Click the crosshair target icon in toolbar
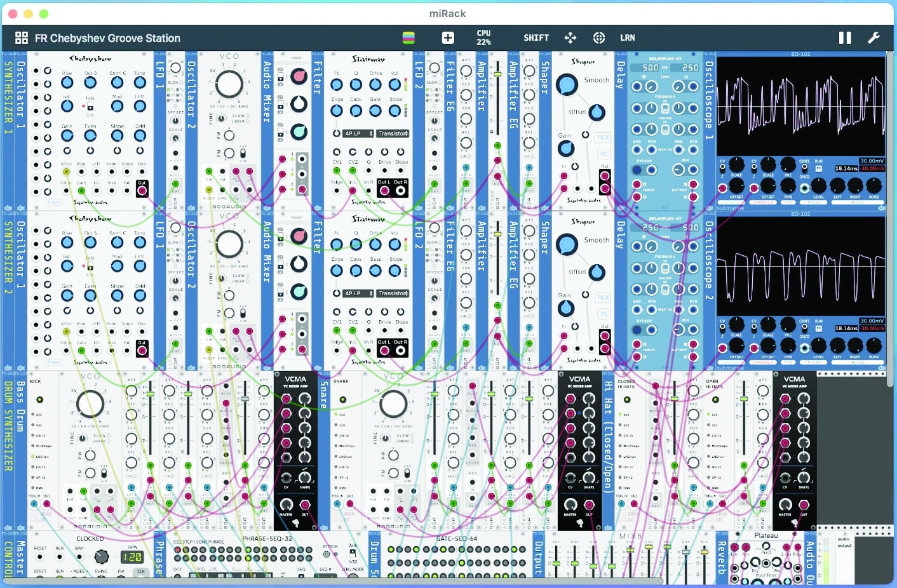The width and height of the screenshot is (897, 588). tap(599, 37)
